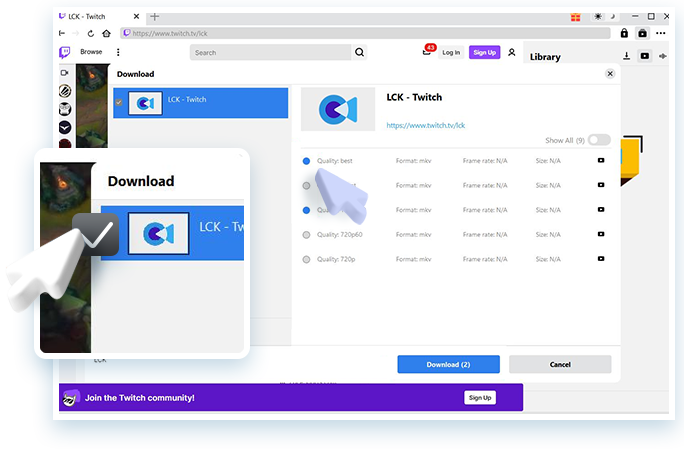Open the browser's three-dot more menu
Viewport: 684px width, 449px height.
click(661, 33)
